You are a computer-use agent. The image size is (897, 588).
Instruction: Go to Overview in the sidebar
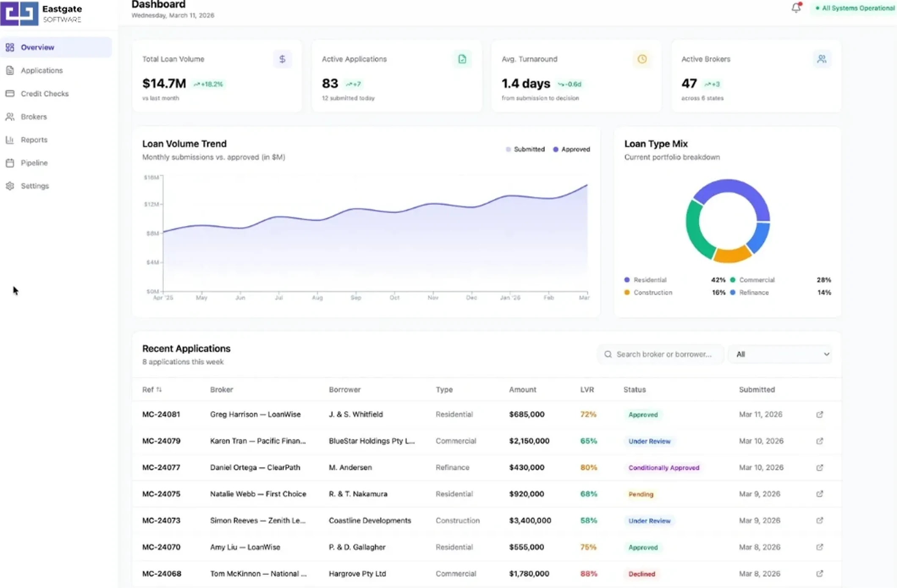click(56, 47)
